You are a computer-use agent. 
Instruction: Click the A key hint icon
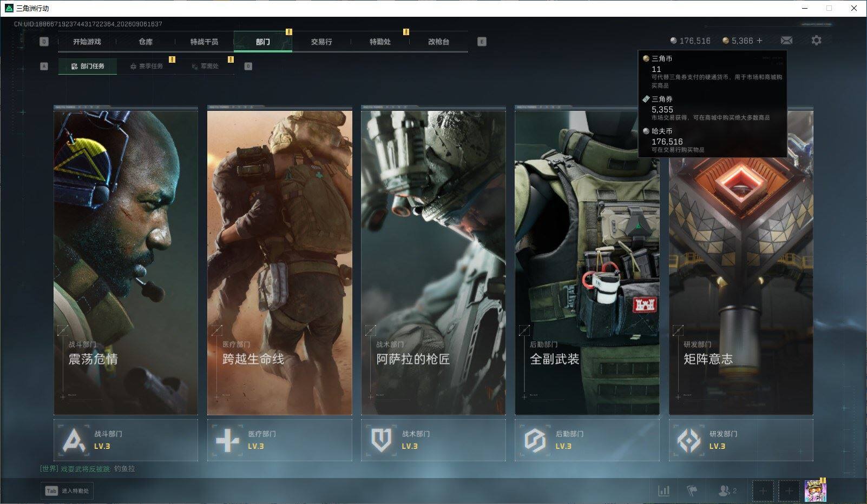click(x=44, y=67)
